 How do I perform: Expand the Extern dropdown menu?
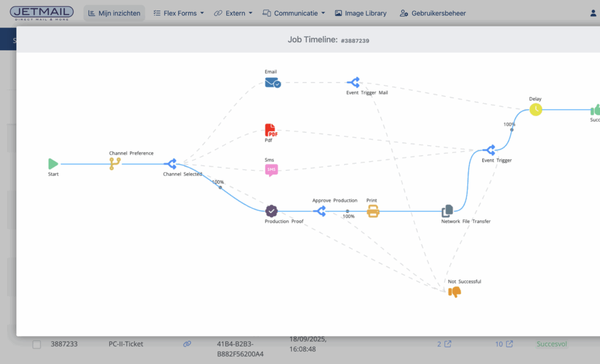point(233,13)
